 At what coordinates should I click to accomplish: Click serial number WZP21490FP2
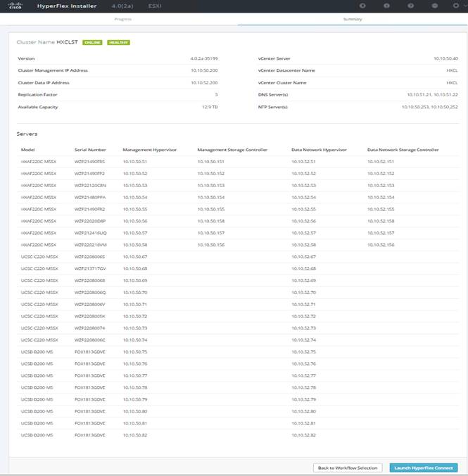click(x=89, y=174)
